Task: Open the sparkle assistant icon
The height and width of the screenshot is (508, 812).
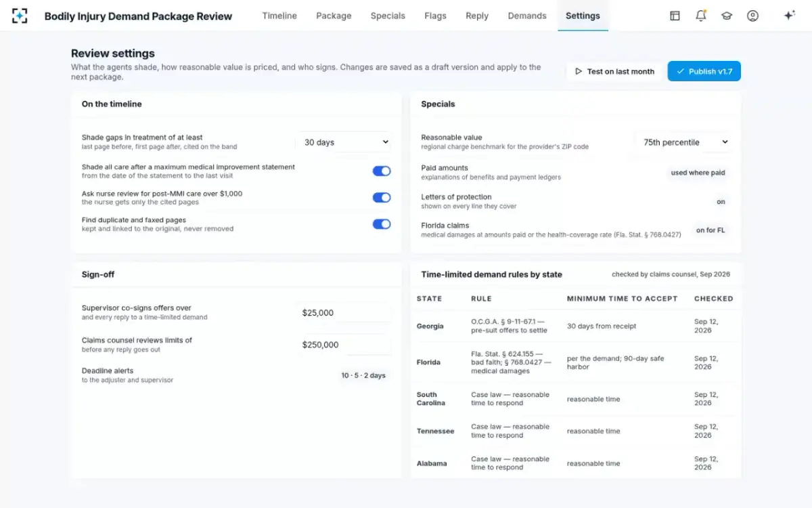Action: (x=789, y=16)
